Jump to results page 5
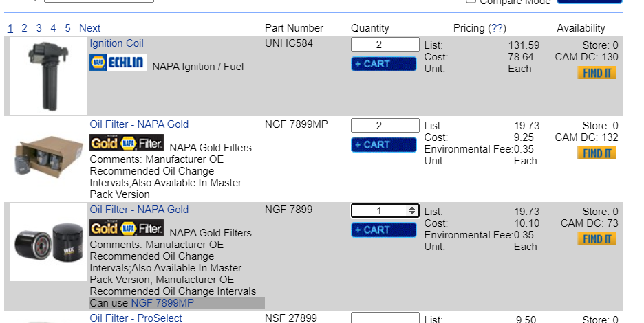The height and width of the screenshot is (323, 644). 67,28
